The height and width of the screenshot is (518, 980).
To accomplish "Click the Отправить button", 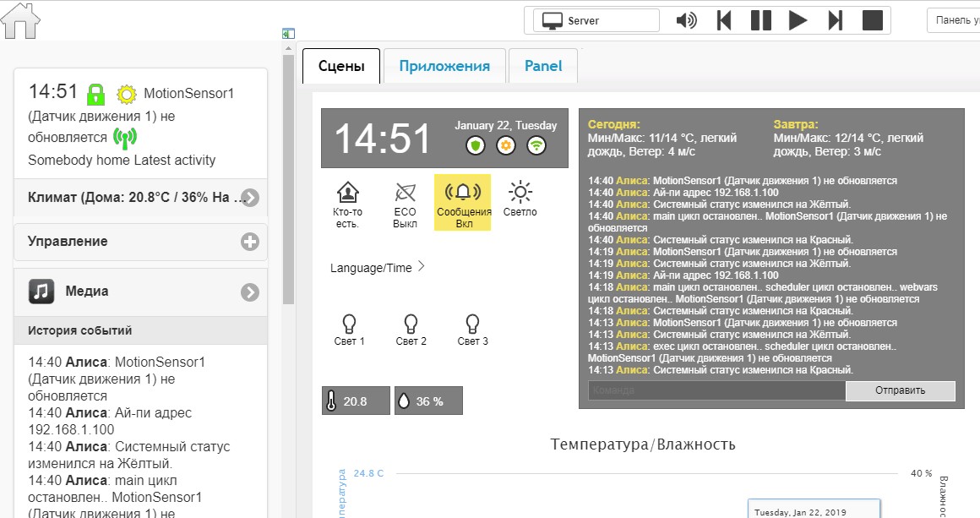I will coord(900,390).
